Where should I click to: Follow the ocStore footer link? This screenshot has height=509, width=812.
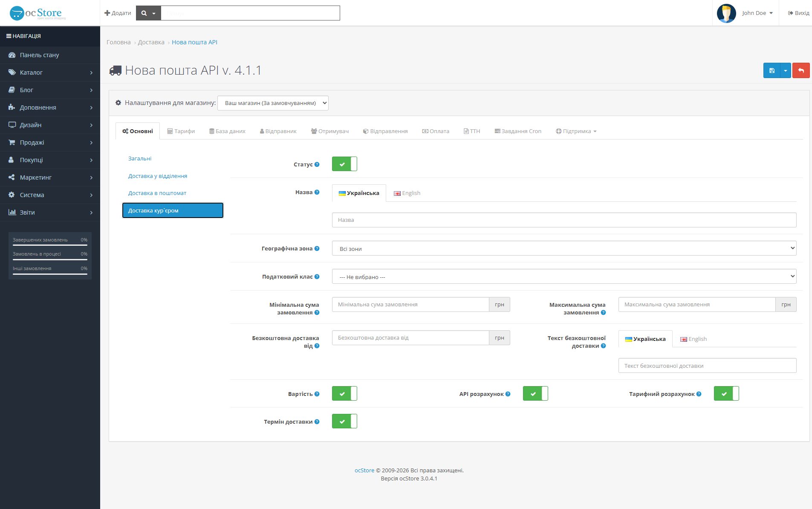pos(364,470)
